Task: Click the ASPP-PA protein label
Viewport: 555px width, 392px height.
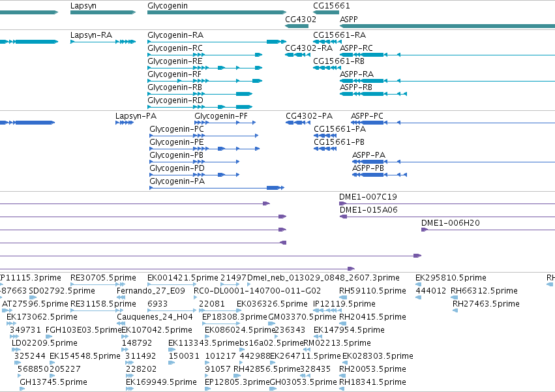Action: (368, 155)
